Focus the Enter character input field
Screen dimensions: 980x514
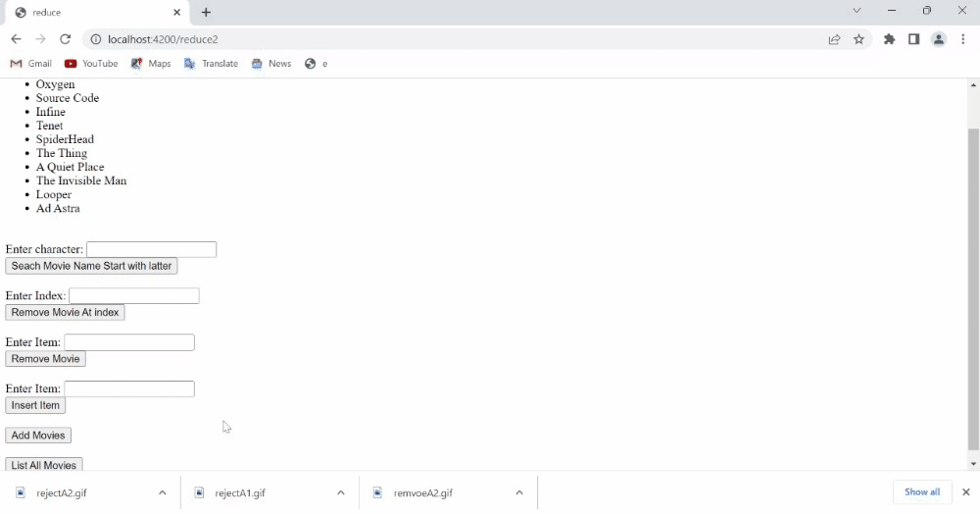151,249
